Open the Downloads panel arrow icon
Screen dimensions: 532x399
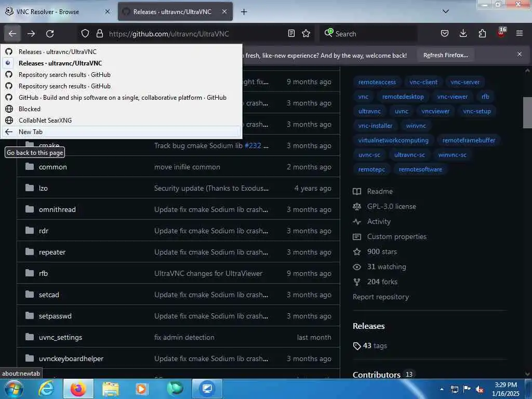coord(463,34)
